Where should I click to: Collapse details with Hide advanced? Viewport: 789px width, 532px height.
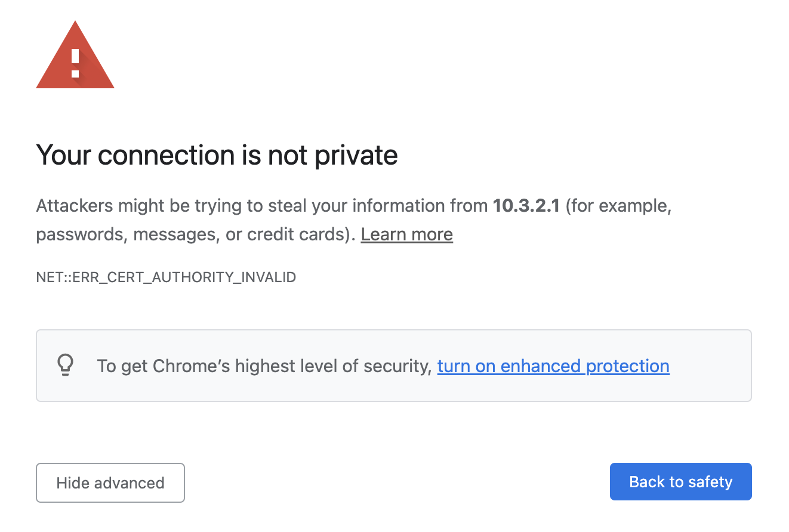click(110, 482)
